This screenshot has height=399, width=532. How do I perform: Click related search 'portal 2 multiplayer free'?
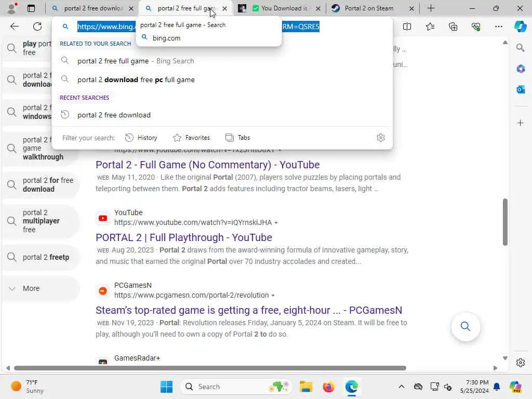coord(41,221)
